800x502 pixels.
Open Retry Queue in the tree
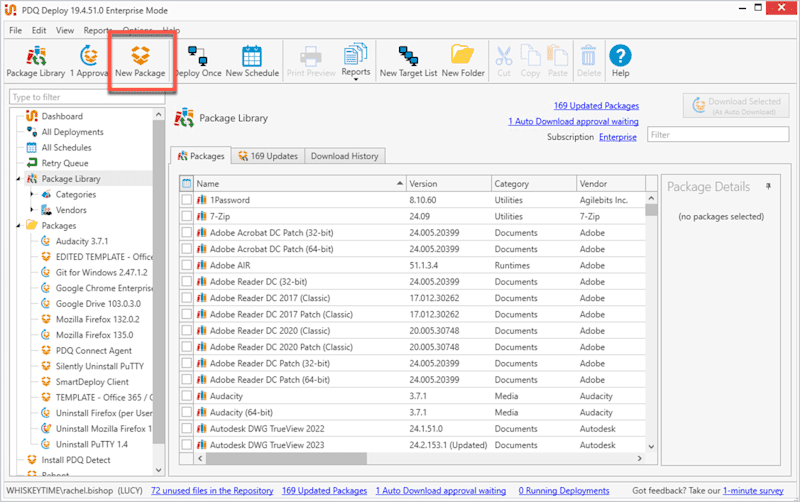(x=64, y=163)
